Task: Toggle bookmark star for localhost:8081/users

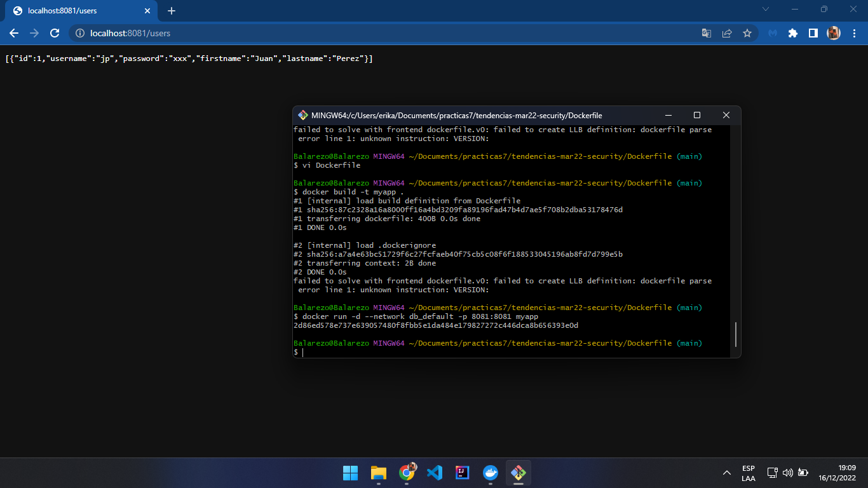Action: (747, 32)
